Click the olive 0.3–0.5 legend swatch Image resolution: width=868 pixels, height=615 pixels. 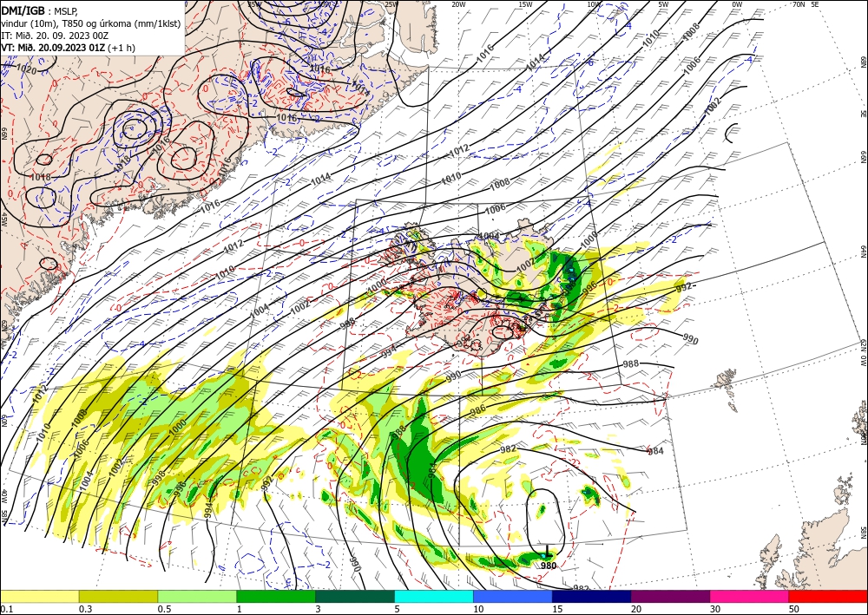(x=118, y=596)
